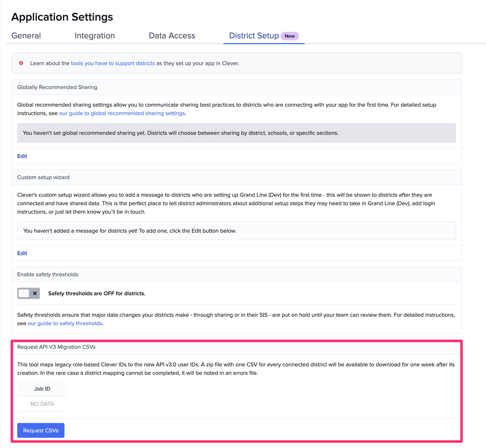Edit the Custom setup wizard message
The height and width of the screenshot is (448, 486).
22,253
